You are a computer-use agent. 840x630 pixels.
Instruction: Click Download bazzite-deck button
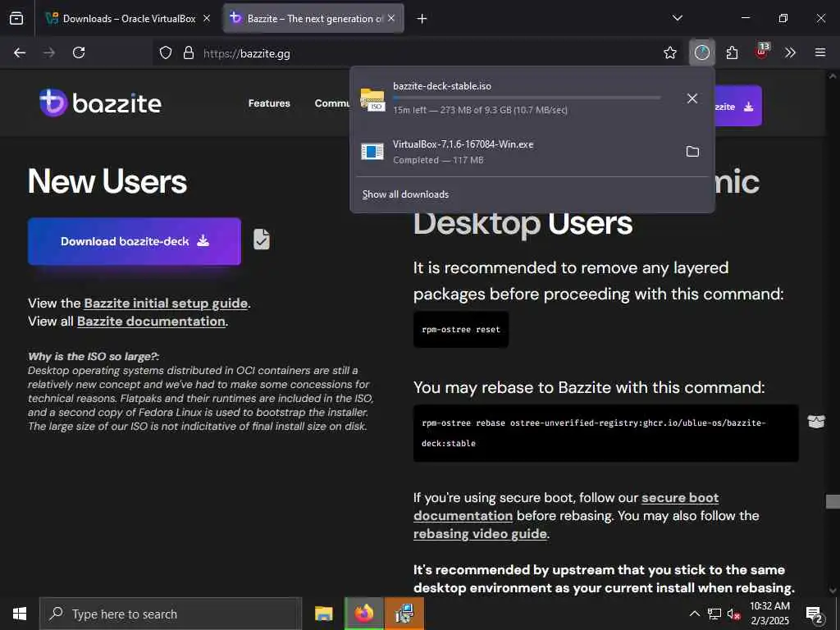pos(135,241)
